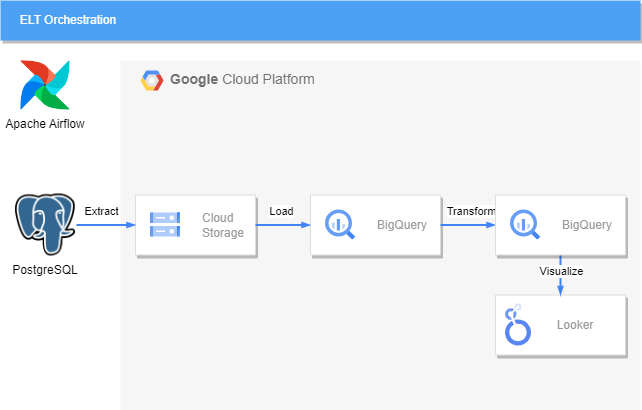Click the 'Visualize' arrow label
This screenshot has width=642, height=410.
[561, 271]
